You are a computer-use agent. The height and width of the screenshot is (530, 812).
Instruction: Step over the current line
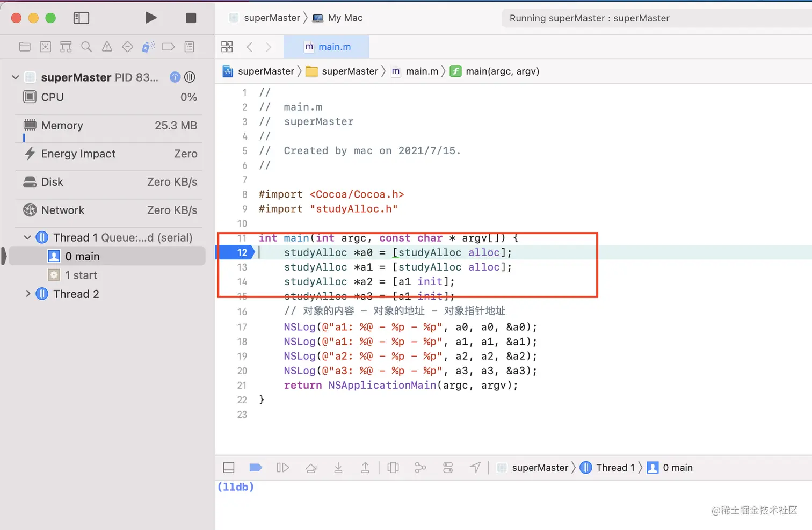point(311,468)
